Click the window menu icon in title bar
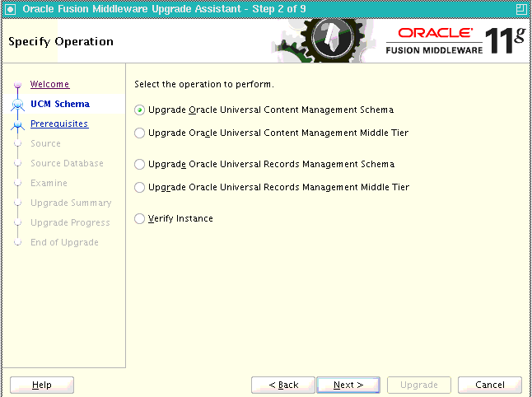This screenshot has height=397, width=532. tap(11, 9)
